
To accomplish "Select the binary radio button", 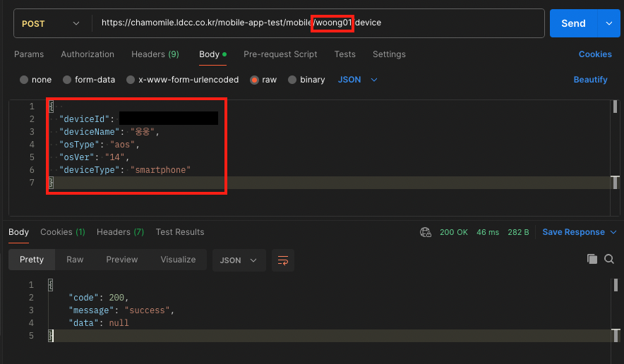I will click(292, 80).
